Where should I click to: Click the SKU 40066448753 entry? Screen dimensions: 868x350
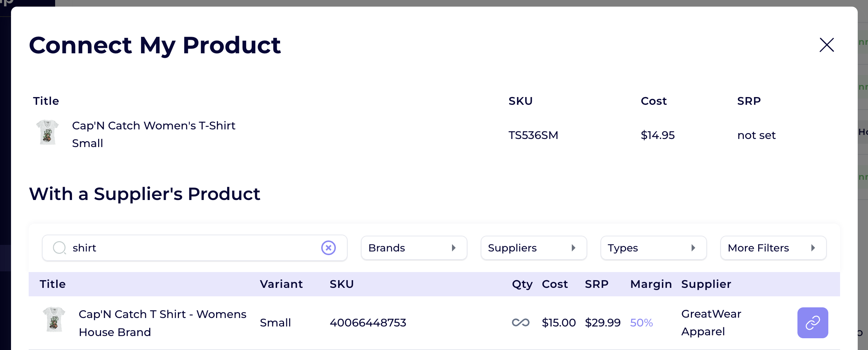pos(368,322)
